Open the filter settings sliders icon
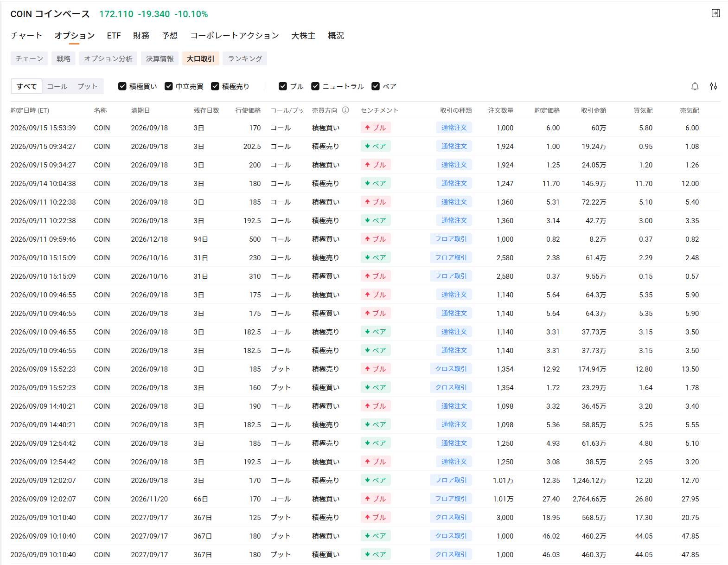 coord(714,86)
